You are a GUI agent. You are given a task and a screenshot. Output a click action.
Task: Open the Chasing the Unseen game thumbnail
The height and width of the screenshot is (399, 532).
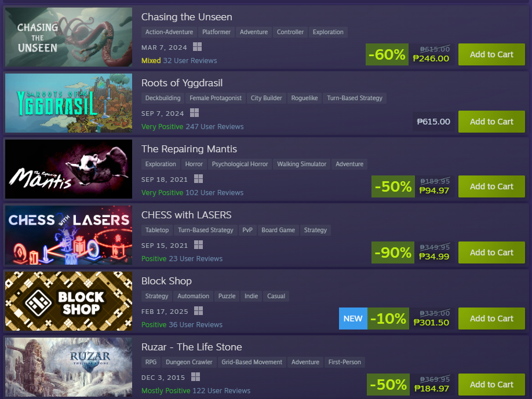click(x=68, y=37)
